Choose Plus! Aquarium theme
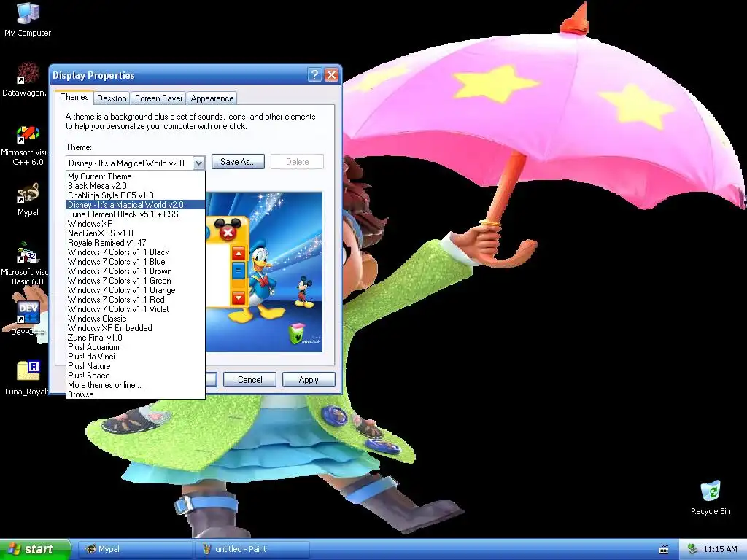747x560 pixels. tap(135, 347)
